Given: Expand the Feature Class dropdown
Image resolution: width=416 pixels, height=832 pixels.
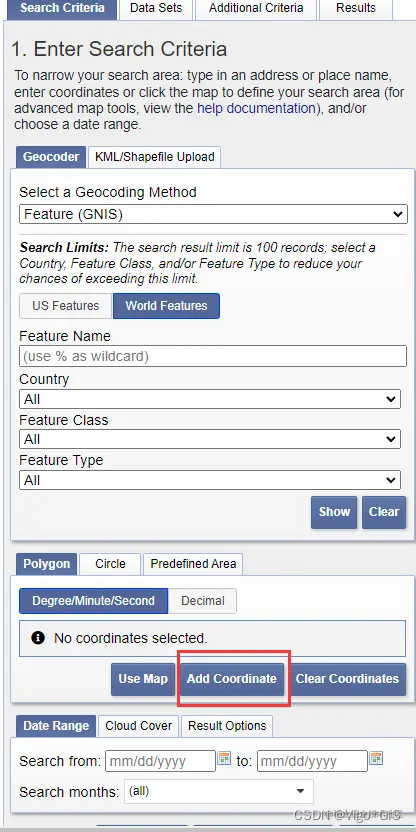Looking at the screenshot, I should [x=210, y=439].
